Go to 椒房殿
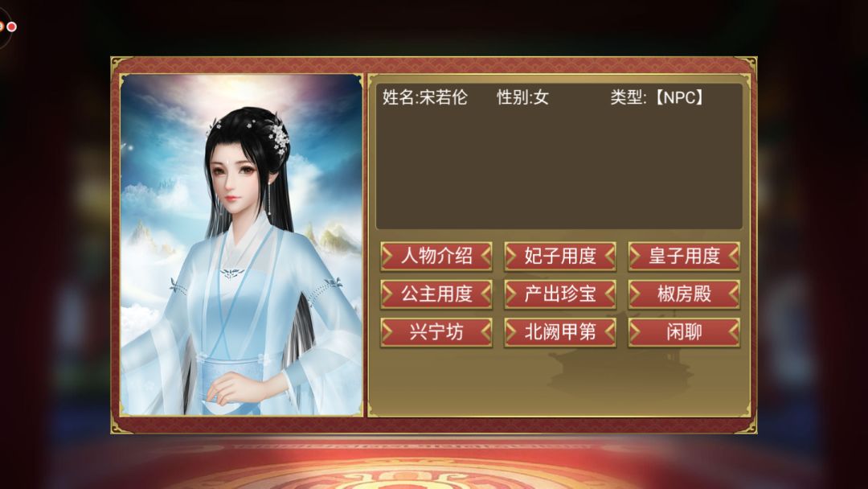 [x=684, y=294]
